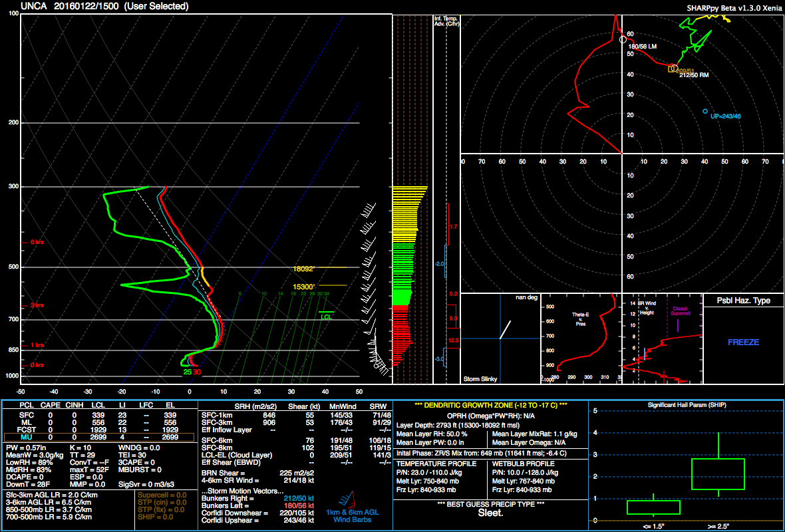Click the 'STP (cin) = 0.0' parameter
785x532 pixels.
tap(161, 503)
